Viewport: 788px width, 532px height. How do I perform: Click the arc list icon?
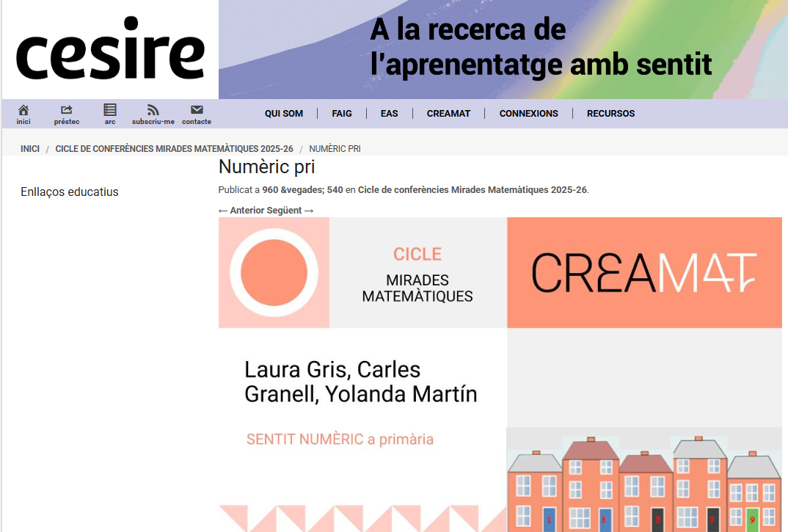coord(110,110)
